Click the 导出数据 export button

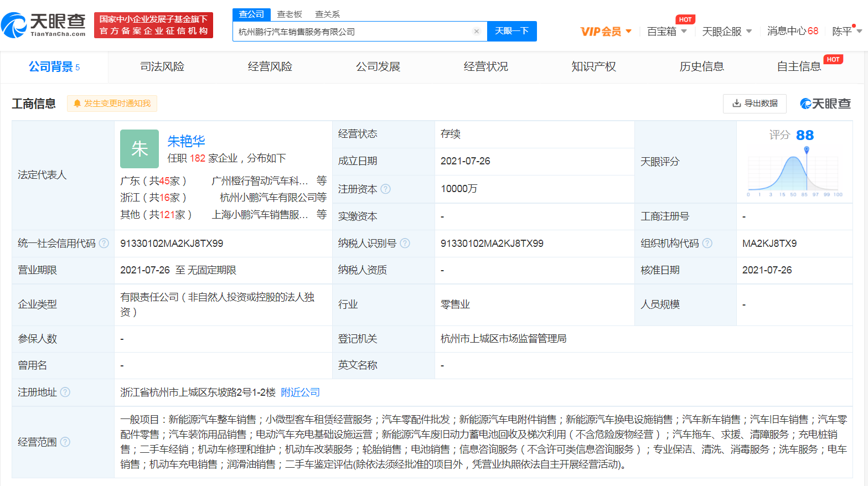click(x=755, y=104)
